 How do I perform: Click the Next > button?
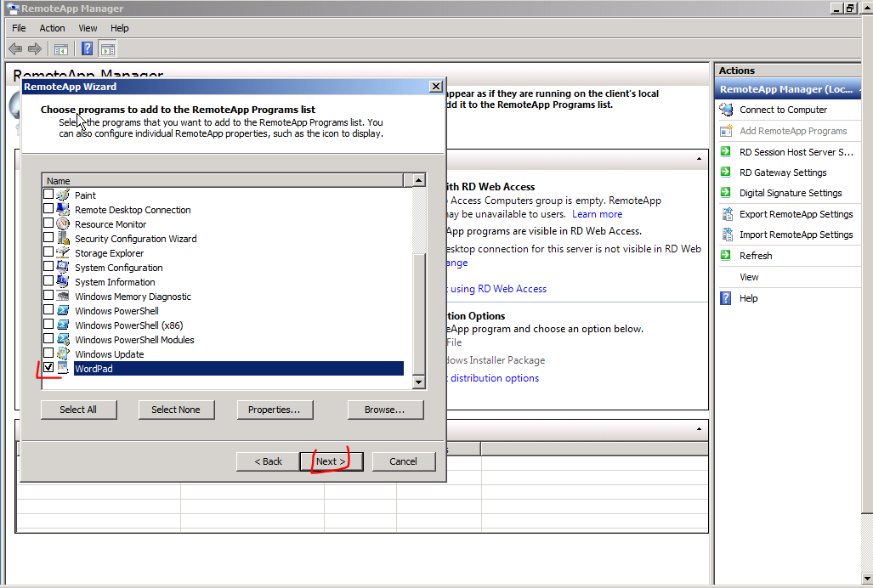pos(332,461)
